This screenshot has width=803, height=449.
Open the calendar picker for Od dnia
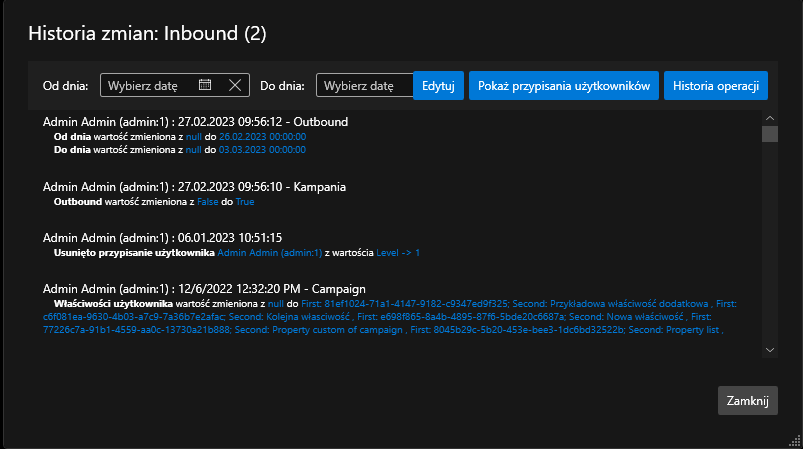(x=205, y=85)
